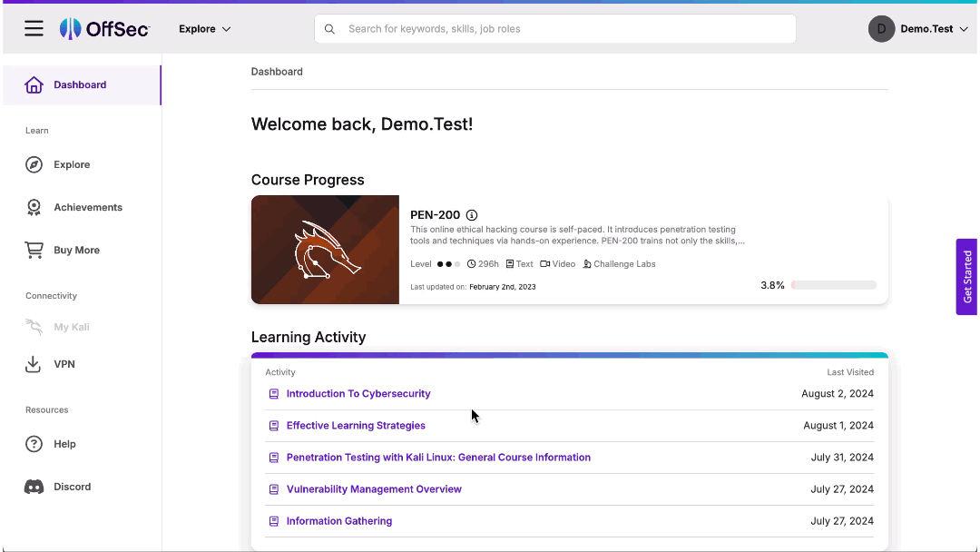
Task: Open the Buy More shopping cart
Action: pyautogui.click(x=34, y=250)
